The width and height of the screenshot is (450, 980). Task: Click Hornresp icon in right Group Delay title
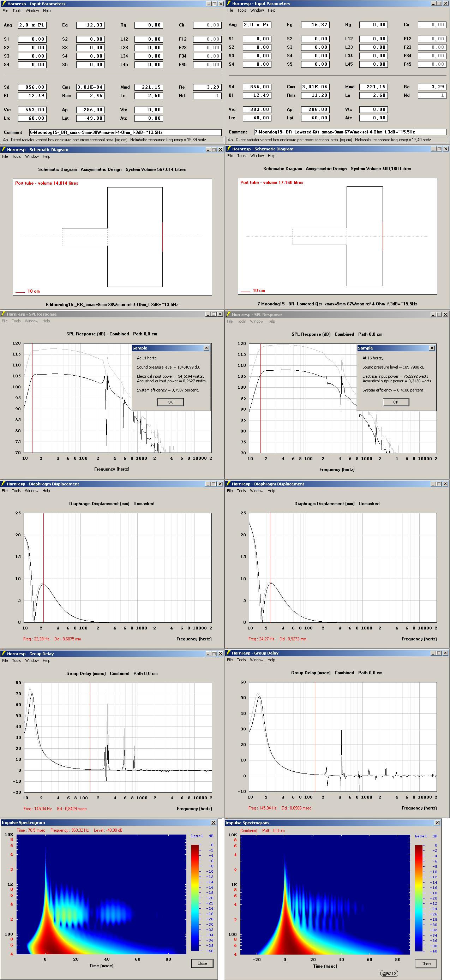229,653
